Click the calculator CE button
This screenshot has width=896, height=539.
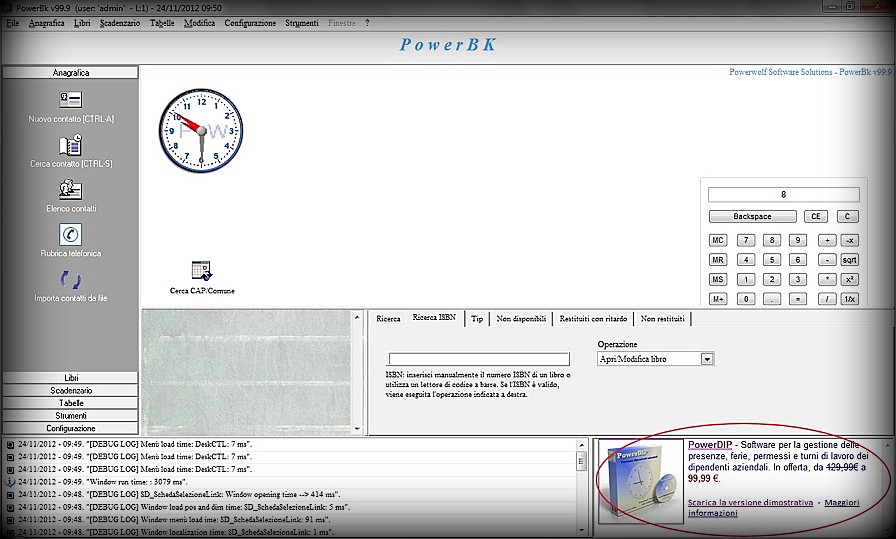815,217
